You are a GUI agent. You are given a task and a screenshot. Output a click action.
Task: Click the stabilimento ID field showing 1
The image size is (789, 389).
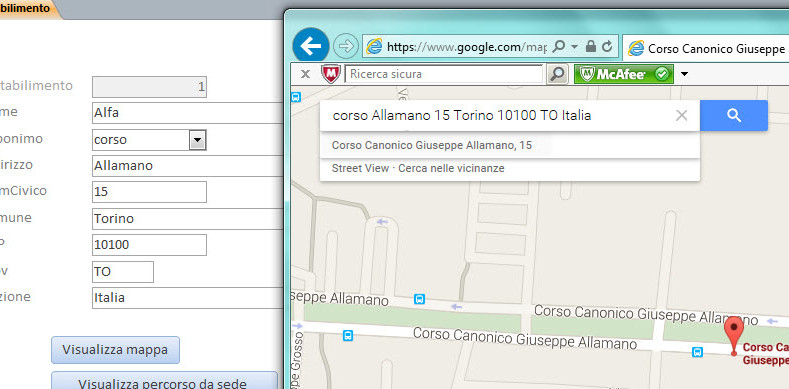(149, 87)
